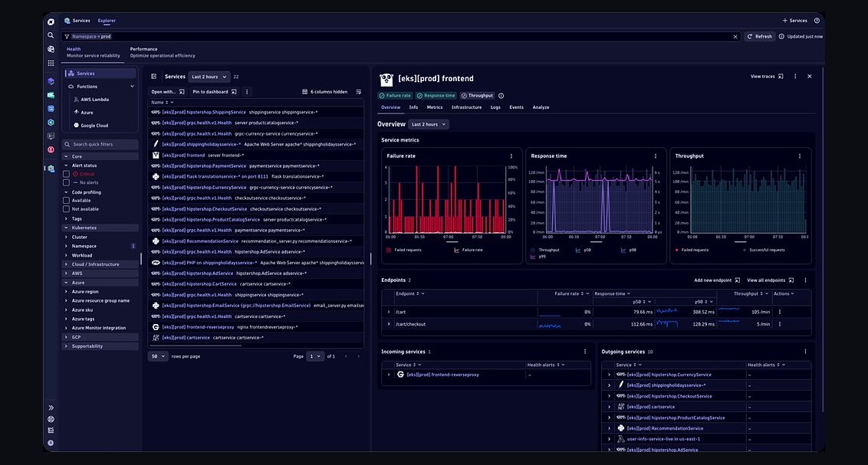The height and width of the screenshot is (465, 868).
Task: Change rows per page 50 dropdown
Action: (158, 357)
